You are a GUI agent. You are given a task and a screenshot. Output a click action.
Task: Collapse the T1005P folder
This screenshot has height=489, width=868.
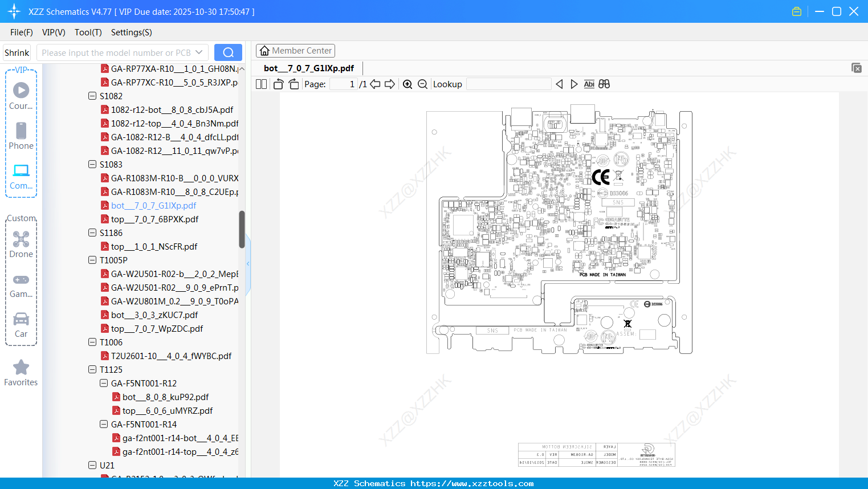pyautogui.click(x=92, y=260)
